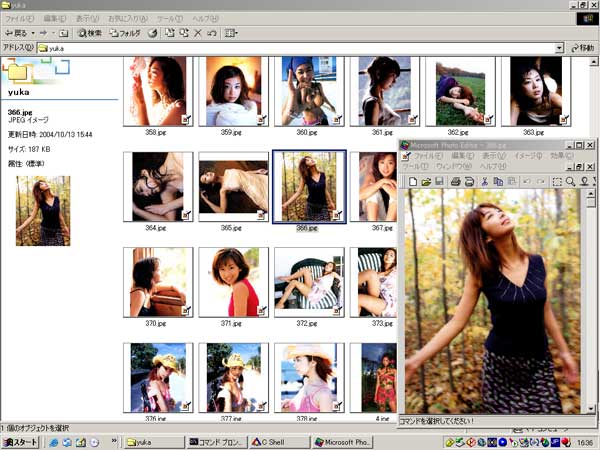600x450 pixels.
Task: Click Cut scissors icon in Photo Editor
Action: pos(484,182)
